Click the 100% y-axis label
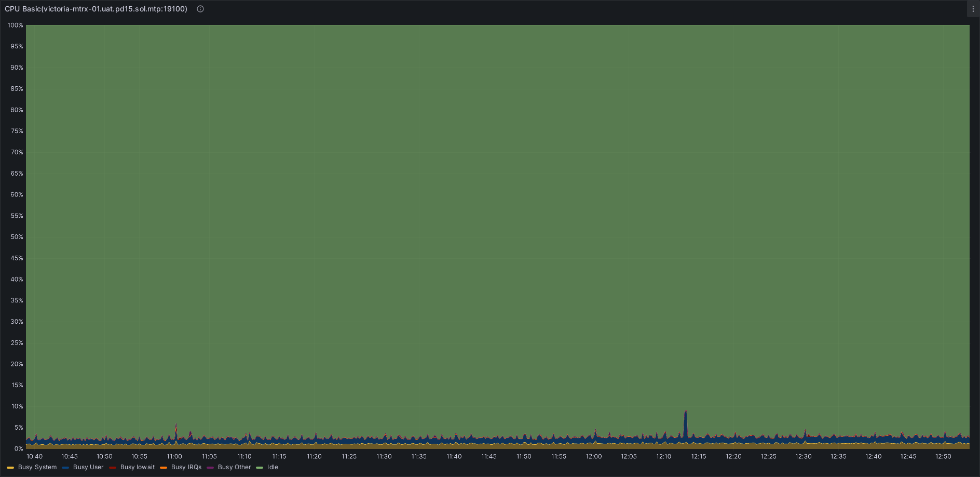This screenshot has width=980, height=477. [x=16, y=25]
